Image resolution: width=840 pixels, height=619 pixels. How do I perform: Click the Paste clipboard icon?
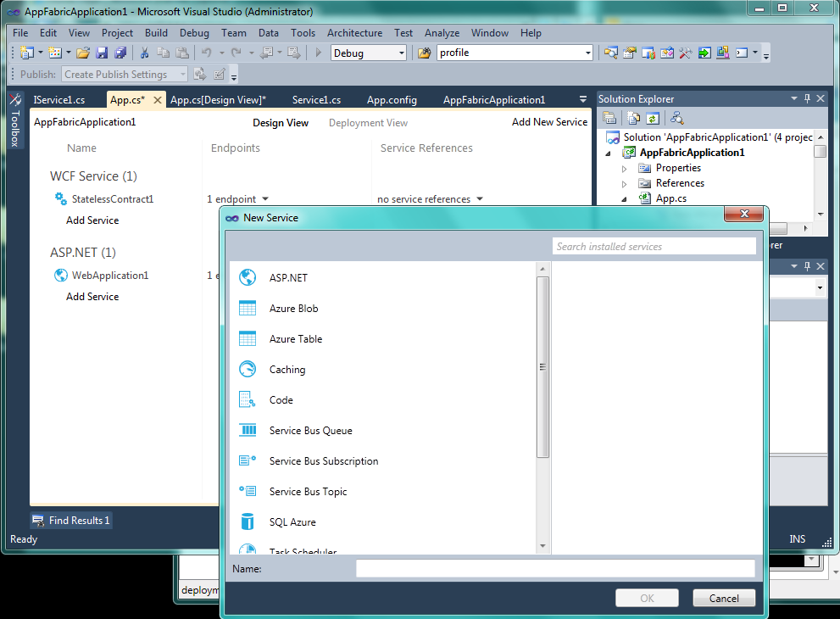[183, 53]
